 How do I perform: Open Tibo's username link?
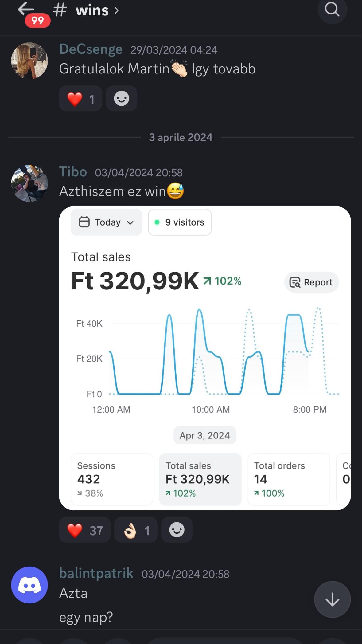tap(73, 171)
